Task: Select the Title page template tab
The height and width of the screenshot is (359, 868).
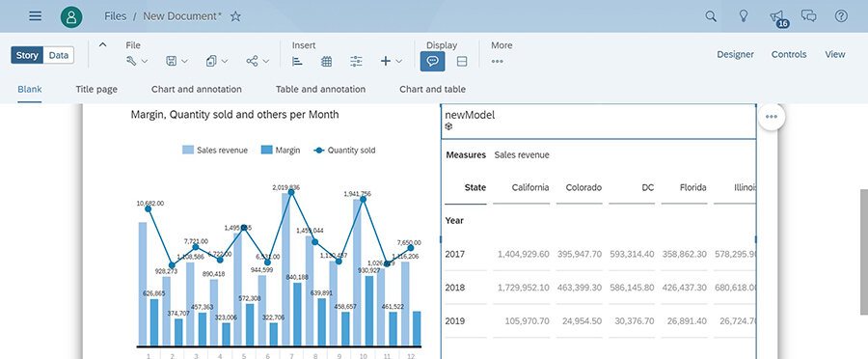Action: (96, 89)
